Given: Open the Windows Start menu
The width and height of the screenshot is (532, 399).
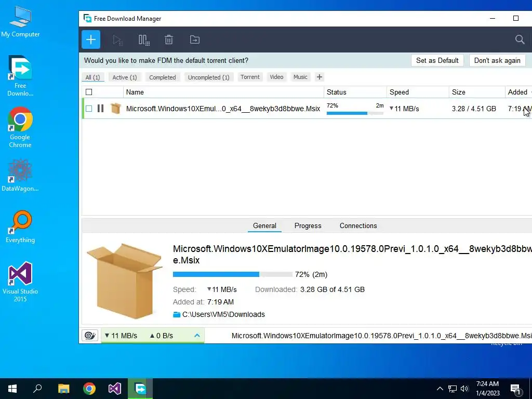Looking at the screenshot, I should (x=12, y=389).
